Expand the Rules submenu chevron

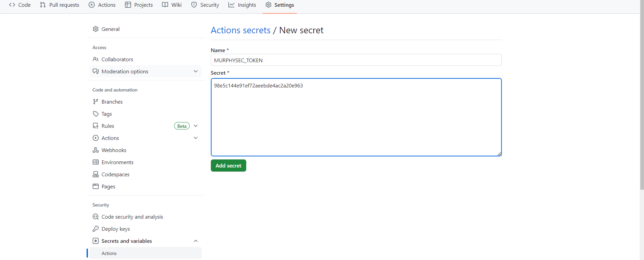[x=195, y=126]
